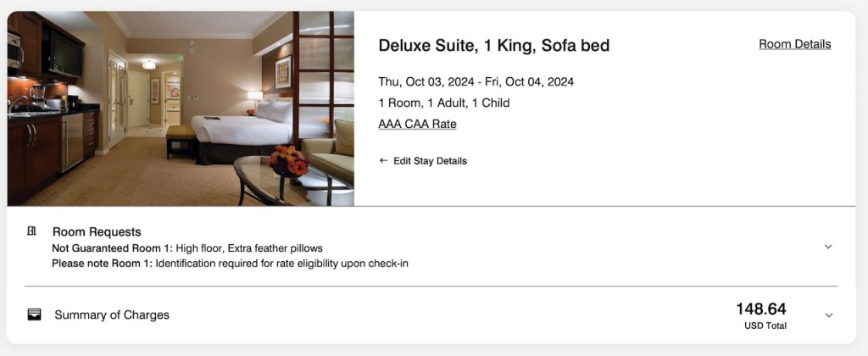Open the AAA CAA Rate link
Screen dimensions: 868x356
tap(417, 124)
